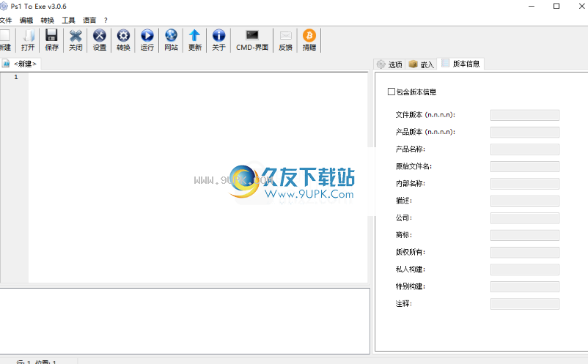Minimize the Ps1 To Exe window
This screenshot has width=588, height=364.
[532, 6]
